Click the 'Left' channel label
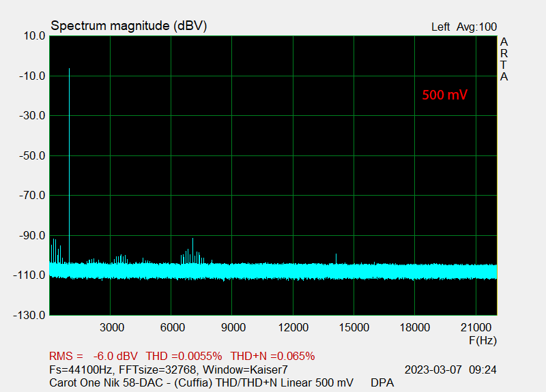 pos(440,27)
